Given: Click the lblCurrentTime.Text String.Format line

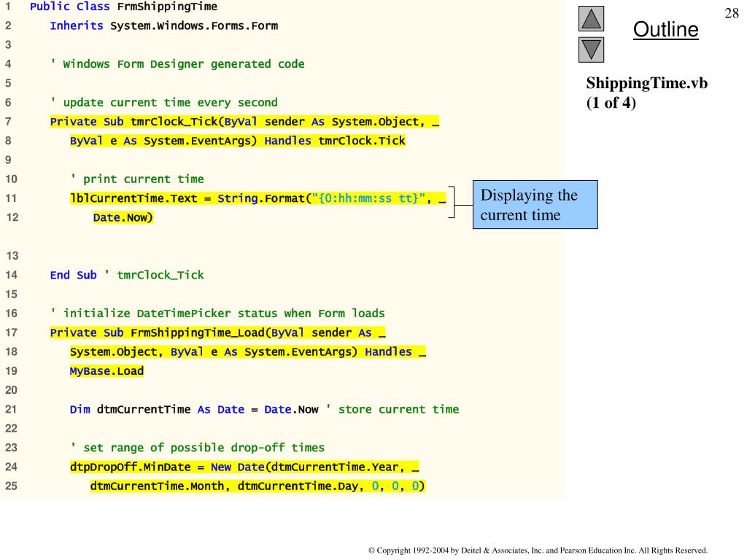Looking at the screenshot, I should [258, 198].
